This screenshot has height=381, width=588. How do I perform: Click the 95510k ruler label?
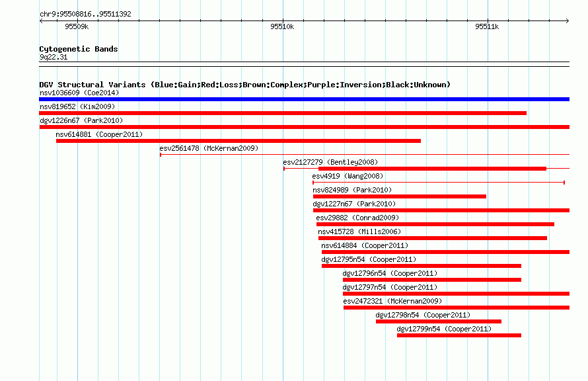pyautogui.click(x=282, y=26)
